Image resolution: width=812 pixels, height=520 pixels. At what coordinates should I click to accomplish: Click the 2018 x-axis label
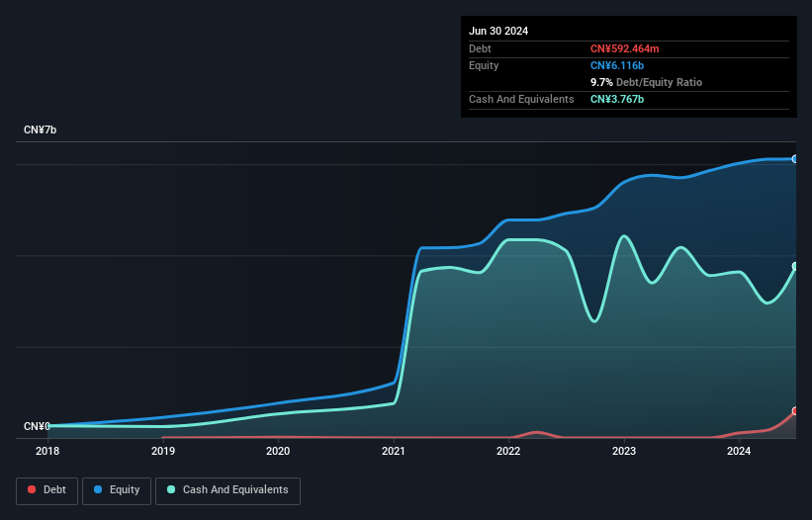(47, 451)
